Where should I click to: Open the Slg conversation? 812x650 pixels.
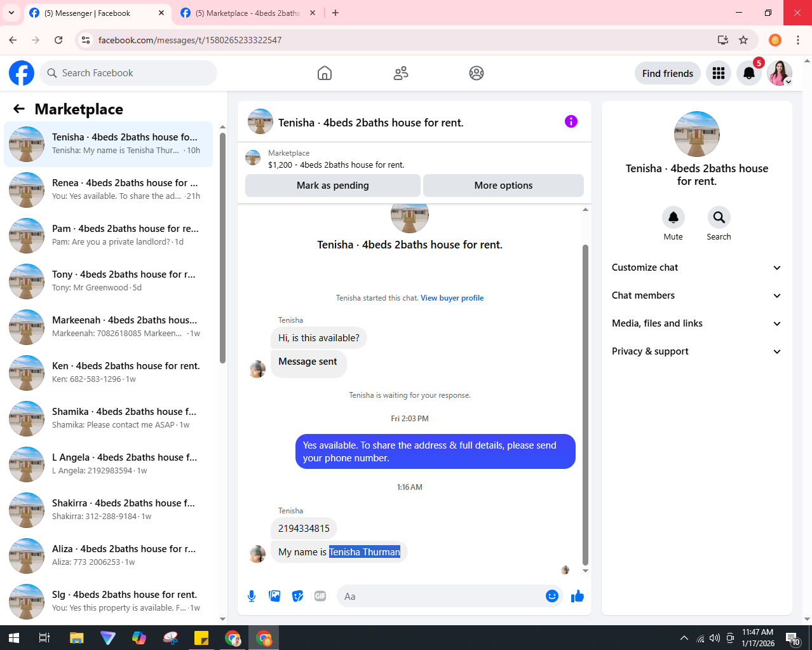109,602
